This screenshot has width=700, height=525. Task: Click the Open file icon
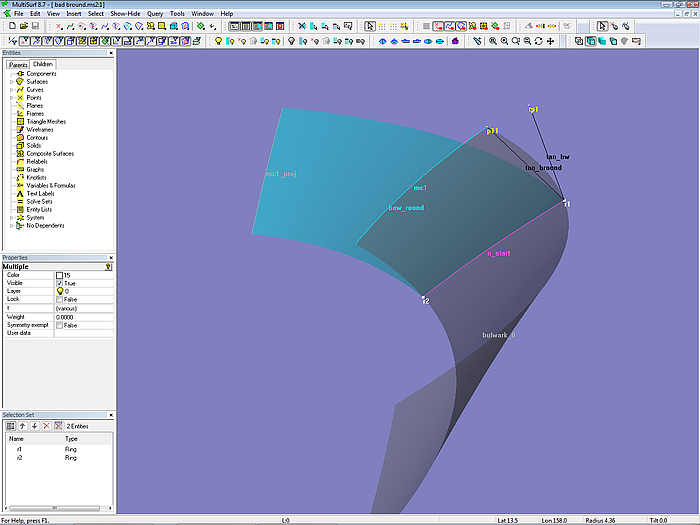22,26
